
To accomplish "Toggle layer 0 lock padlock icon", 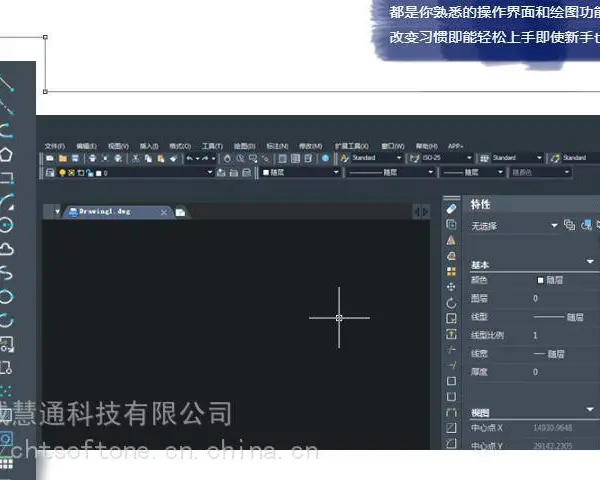I will [90, 173].
